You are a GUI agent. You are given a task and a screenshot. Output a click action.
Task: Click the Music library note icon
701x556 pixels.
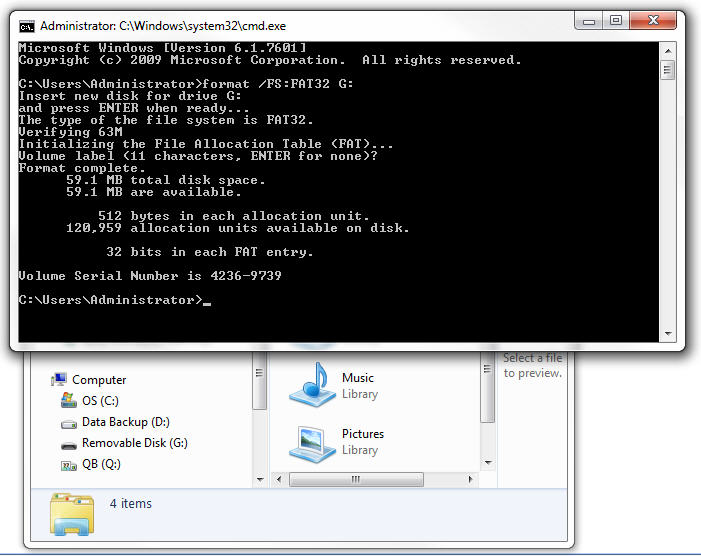[312, 385]
